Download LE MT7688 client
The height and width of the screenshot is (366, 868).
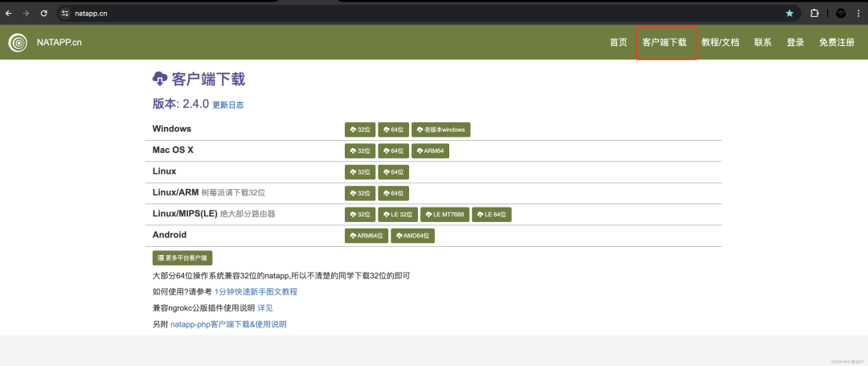[x=444, y=214]
